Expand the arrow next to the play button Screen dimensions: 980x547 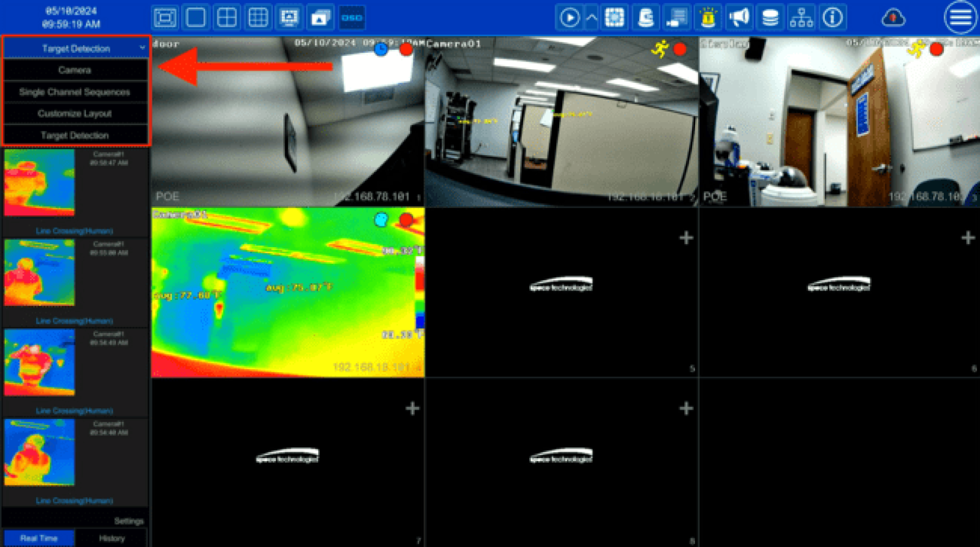[x=591, y=18]
